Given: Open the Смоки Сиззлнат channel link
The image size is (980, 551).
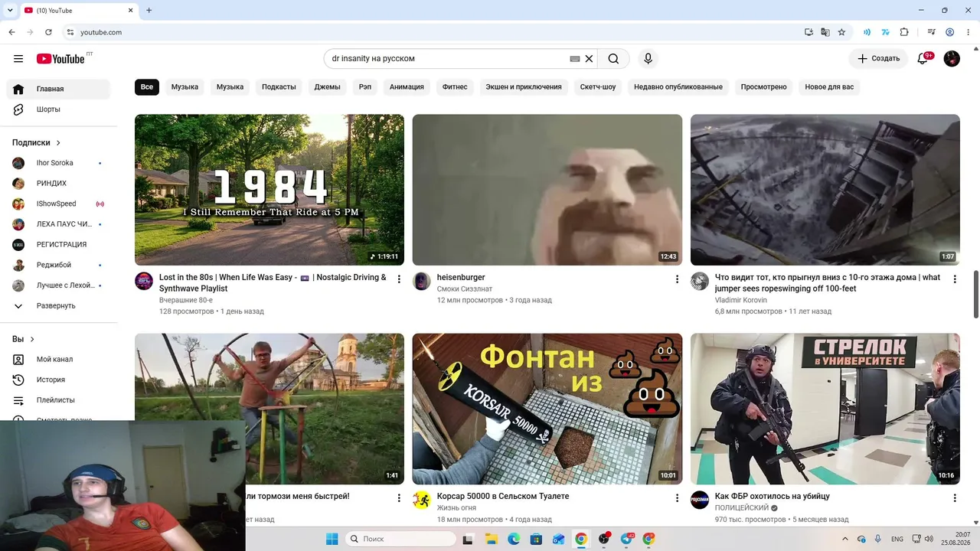Looking at the screenshot, I should (465, 289).
